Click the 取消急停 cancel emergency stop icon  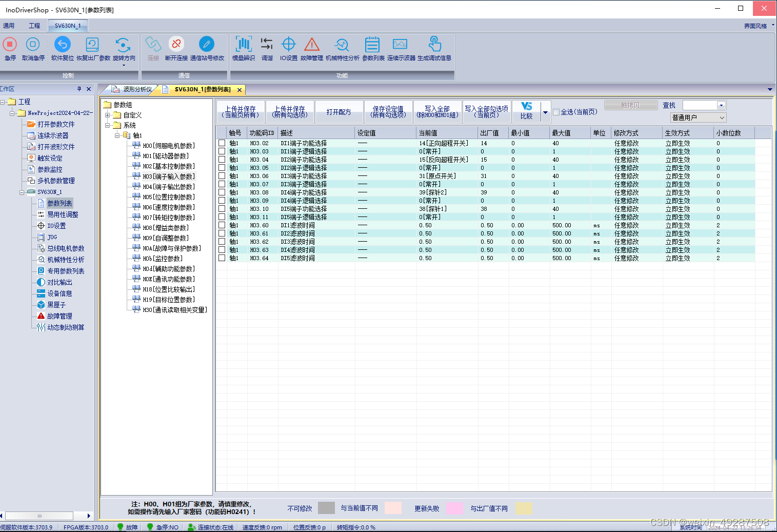click(x=33, y=45)
